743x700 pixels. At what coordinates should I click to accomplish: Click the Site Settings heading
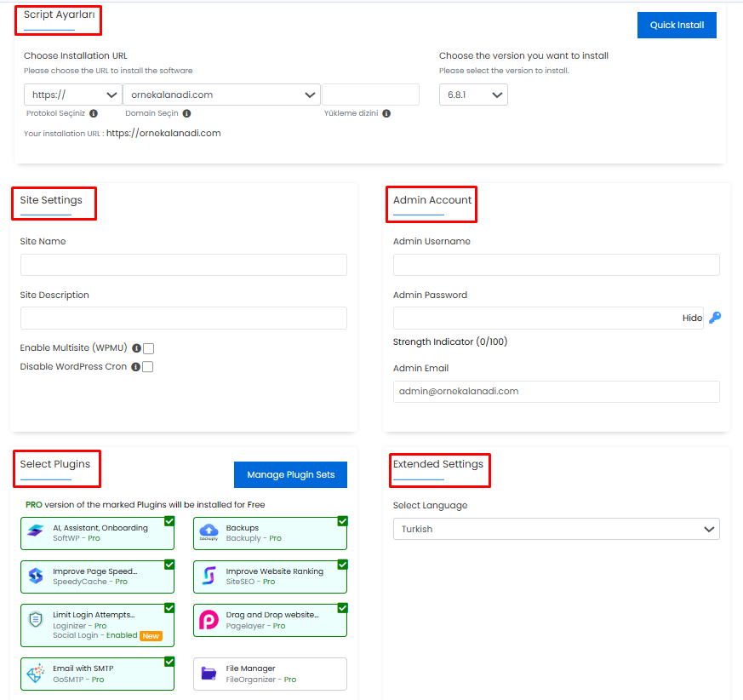pos(51,200)
